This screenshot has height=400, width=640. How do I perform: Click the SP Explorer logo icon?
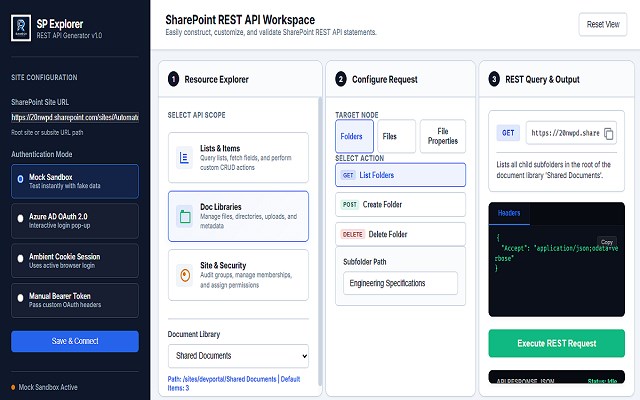21,28
